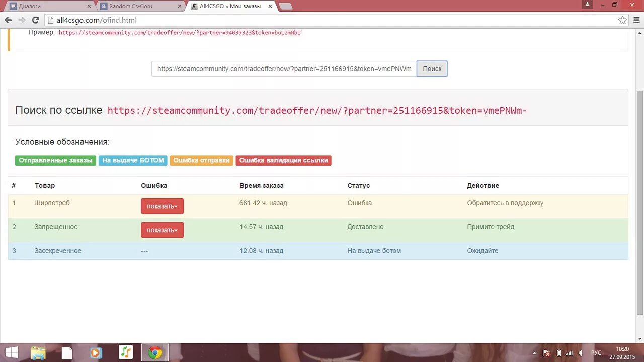Click the Ожидайте action text

tap(482, 250)
